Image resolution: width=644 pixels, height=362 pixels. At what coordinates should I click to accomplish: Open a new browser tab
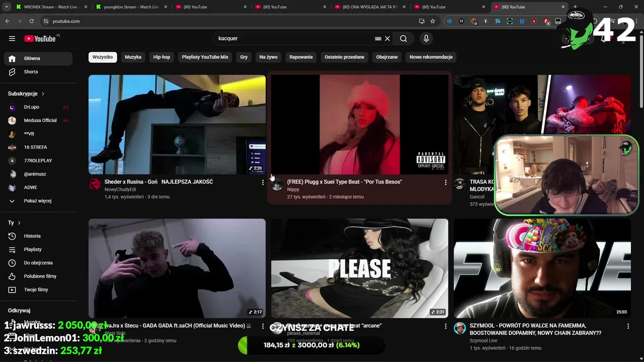click(x=575, y=7)
